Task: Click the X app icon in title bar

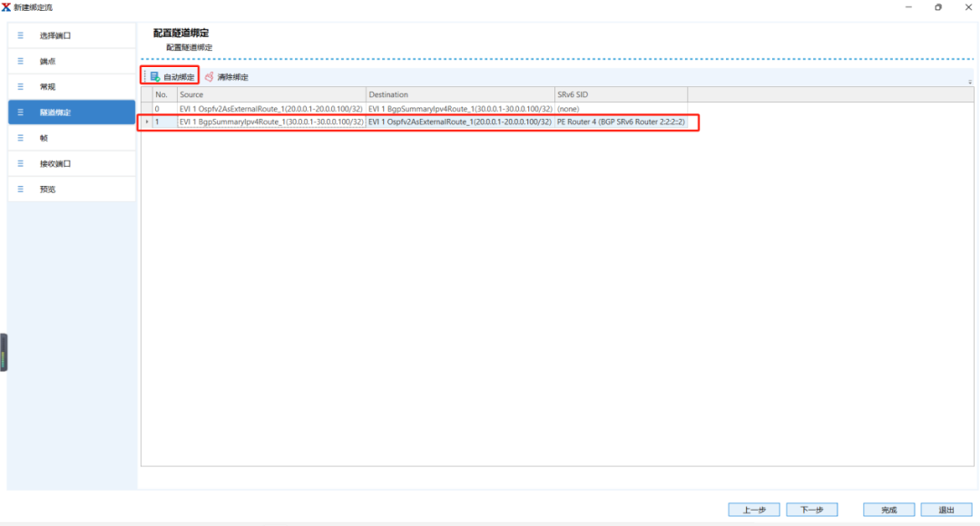Action: pos(6,7)
